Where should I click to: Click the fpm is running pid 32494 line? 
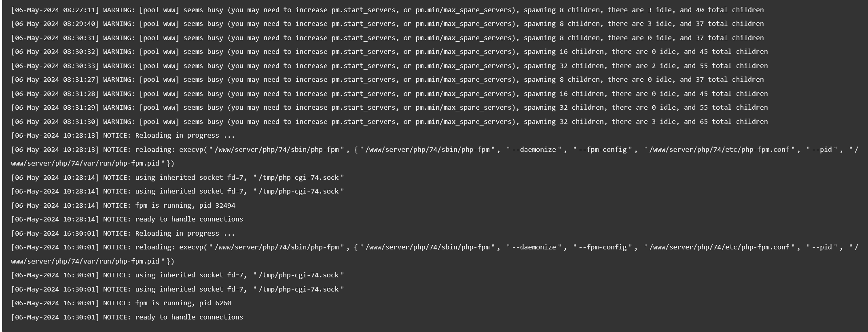[123, 205]
